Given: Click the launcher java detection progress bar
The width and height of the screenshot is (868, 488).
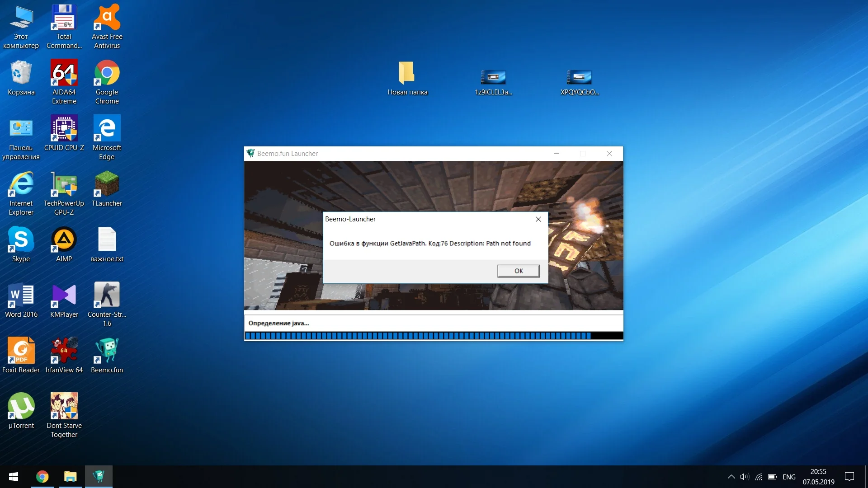Looking at the screenshot, I should click(x=433, y=336).
